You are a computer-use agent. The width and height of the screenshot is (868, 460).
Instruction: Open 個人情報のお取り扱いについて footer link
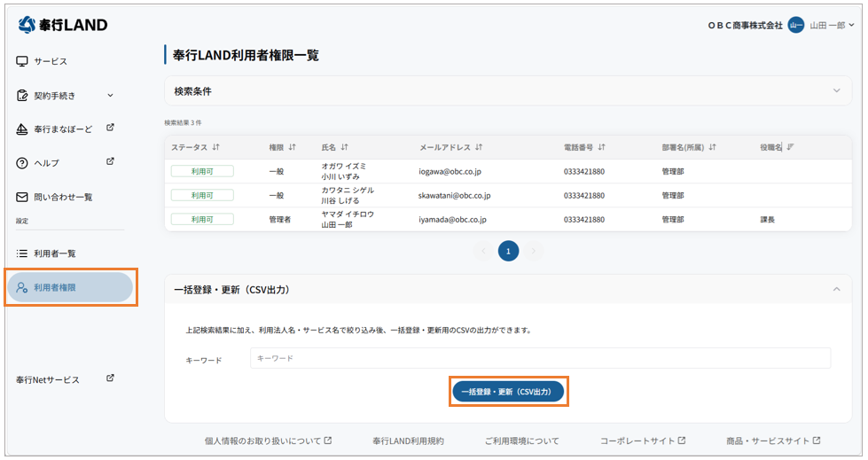point(268,441)
